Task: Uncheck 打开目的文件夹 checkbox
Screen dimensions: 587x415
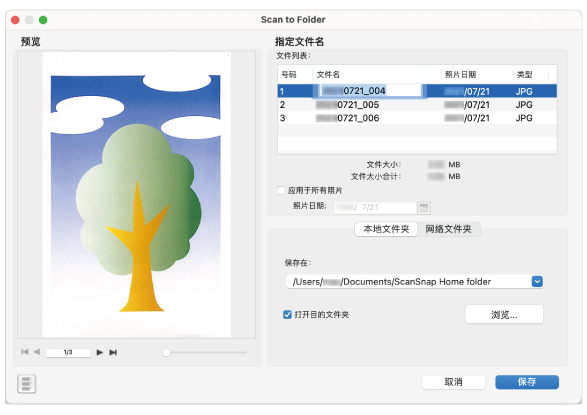Action: coord(287,315)
